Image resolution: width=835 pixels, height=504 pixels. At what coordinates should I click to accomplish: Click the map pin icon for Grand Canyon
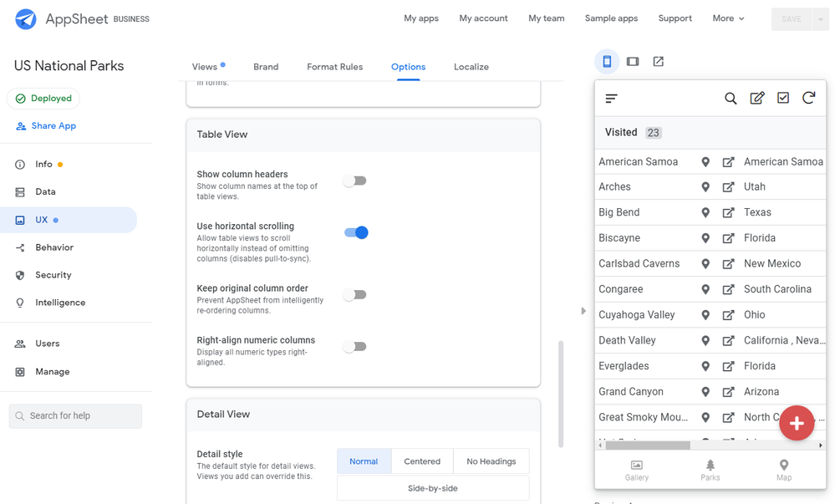[x=705, y=392]
